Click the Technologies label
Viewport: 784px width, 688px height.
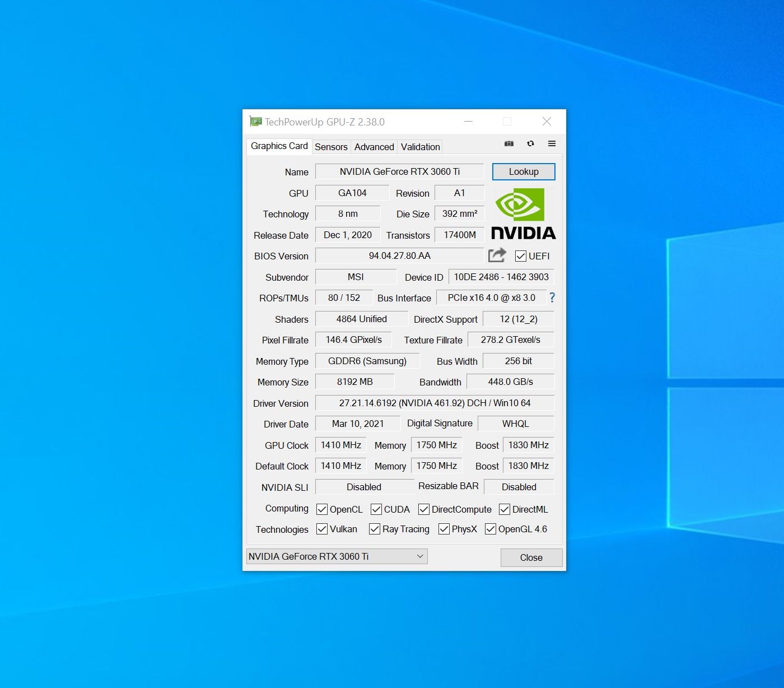[282, 529]
